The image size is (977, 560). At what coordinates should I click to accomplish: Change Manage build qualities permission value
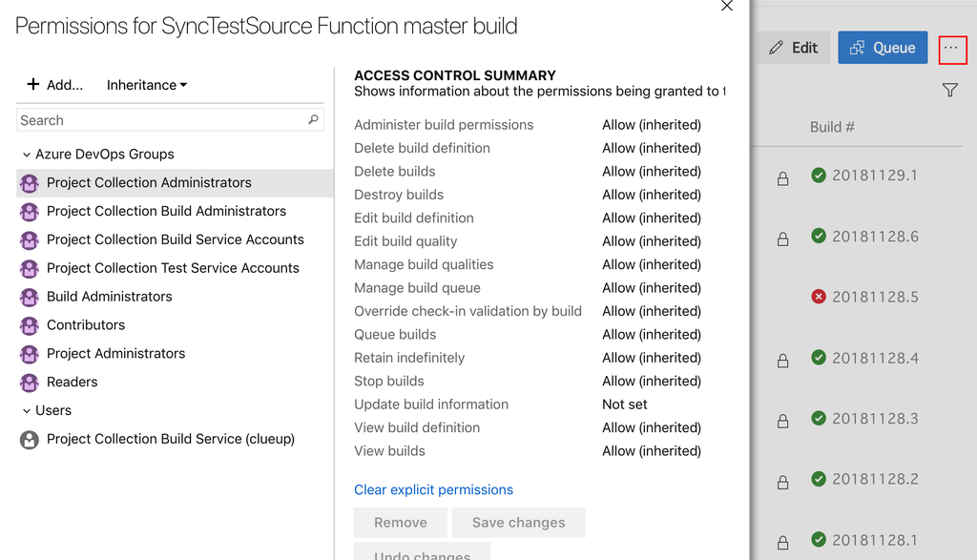click(x=651, y=265)
